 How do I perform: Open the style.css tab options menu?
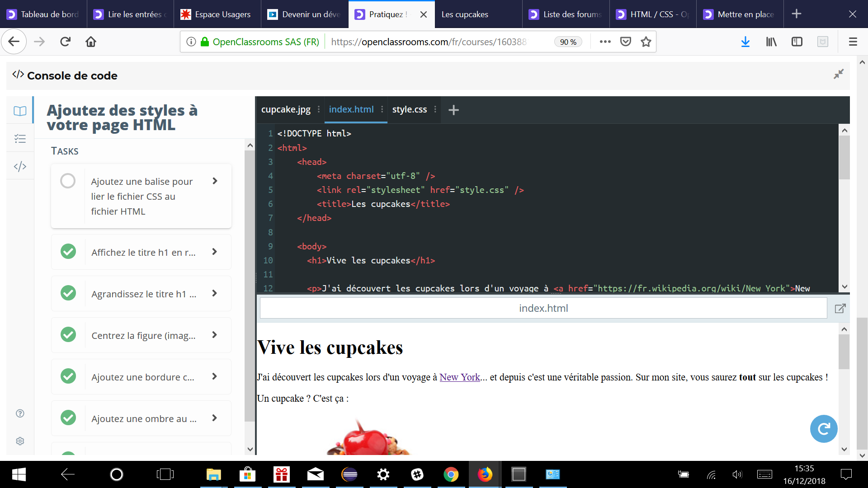(x=435, y=109)
